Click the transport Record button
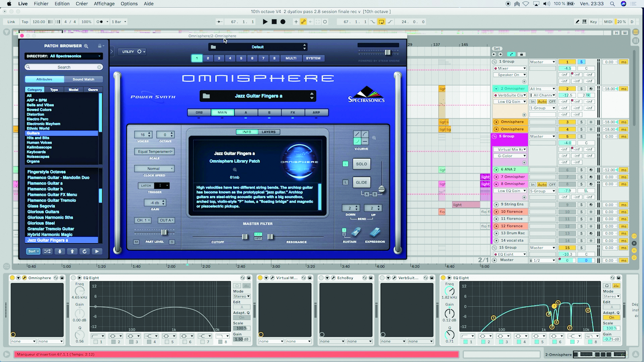644x362 pixels. coord(283,22)
